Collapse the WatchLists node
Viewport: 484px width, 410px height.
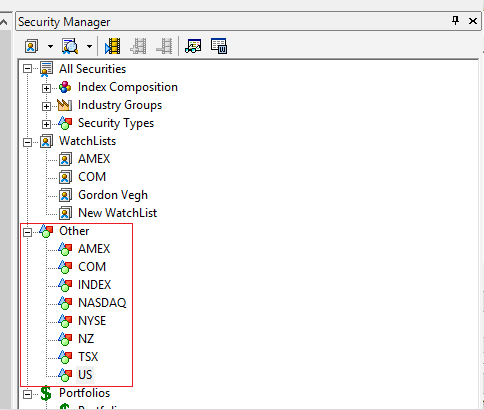click(28, 142)
